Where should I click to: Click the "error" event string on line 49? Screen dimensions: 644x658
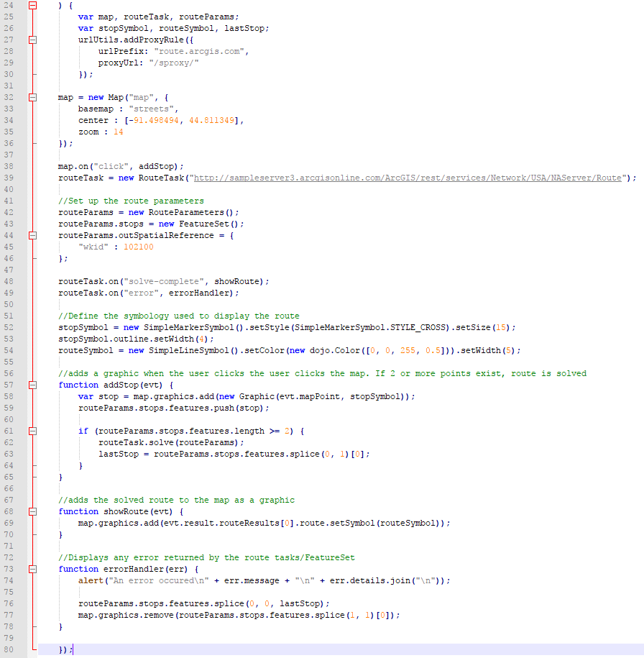click(141, 293)
